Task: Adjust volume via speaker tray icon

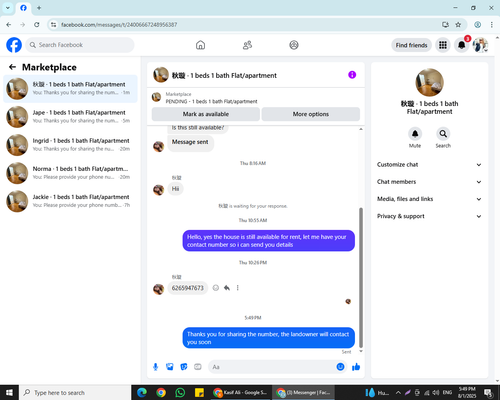Action: coord(436,393)
